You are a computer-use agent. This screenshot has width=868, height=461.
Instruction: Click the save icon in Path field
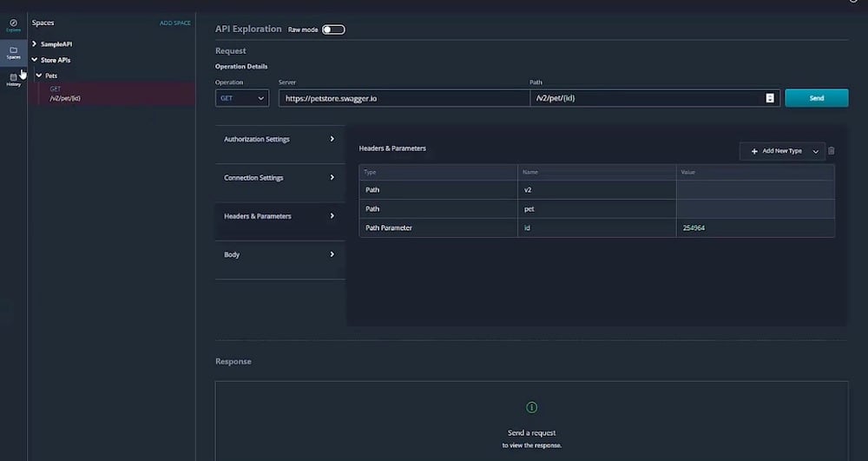770,98
